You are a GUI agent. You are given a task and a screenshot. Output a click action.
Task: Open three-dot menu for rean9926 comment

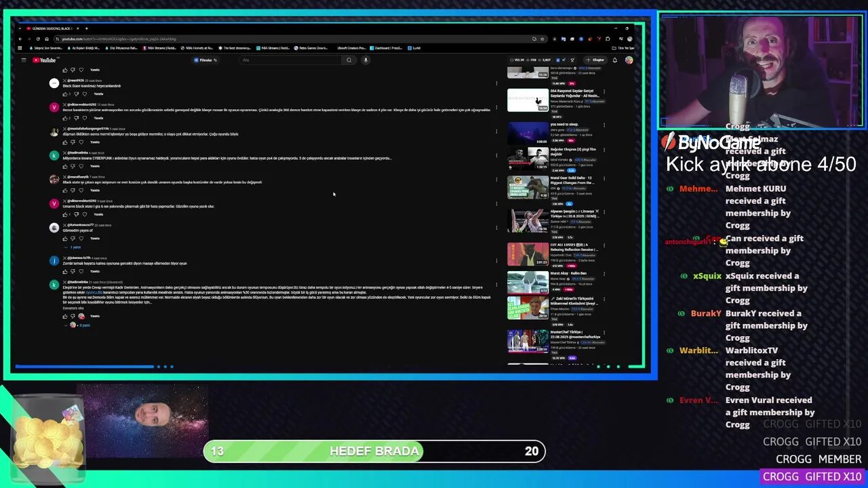496,83
